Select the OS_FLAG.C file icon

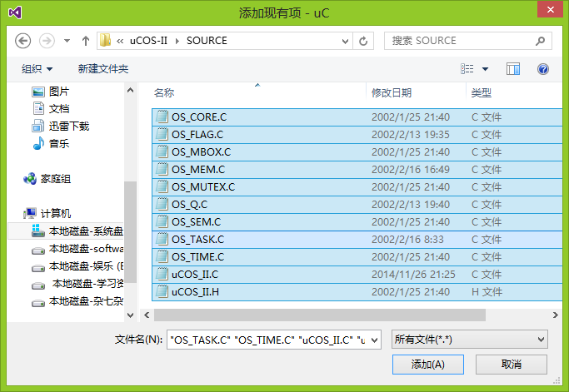pos(162,134)
